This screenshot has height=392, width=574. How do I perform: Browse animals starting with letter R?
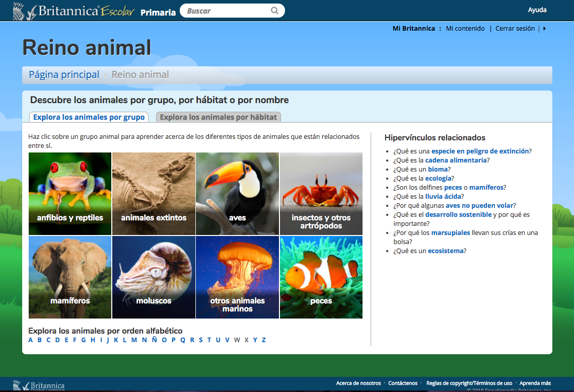click(192, 340)
